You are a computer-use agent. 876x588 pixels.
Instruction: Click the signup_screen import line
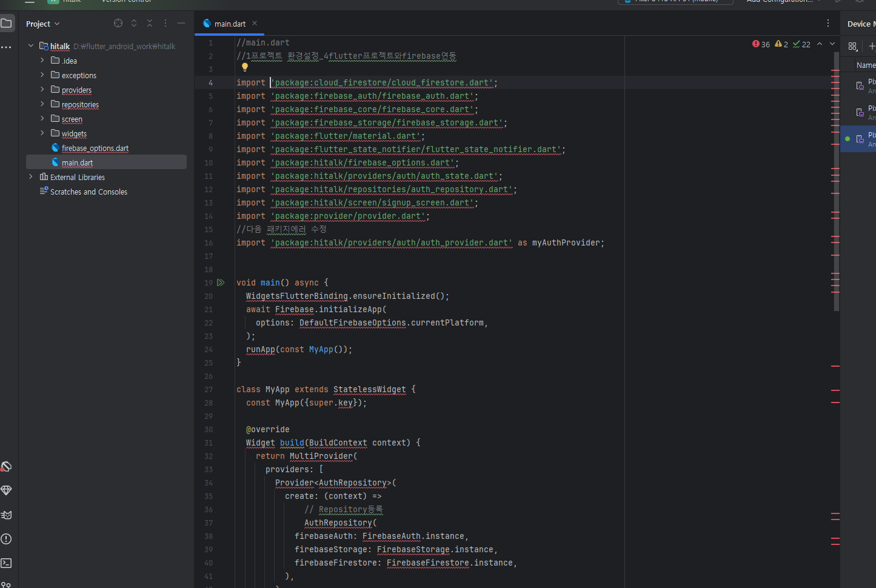(x=357, y=202)
